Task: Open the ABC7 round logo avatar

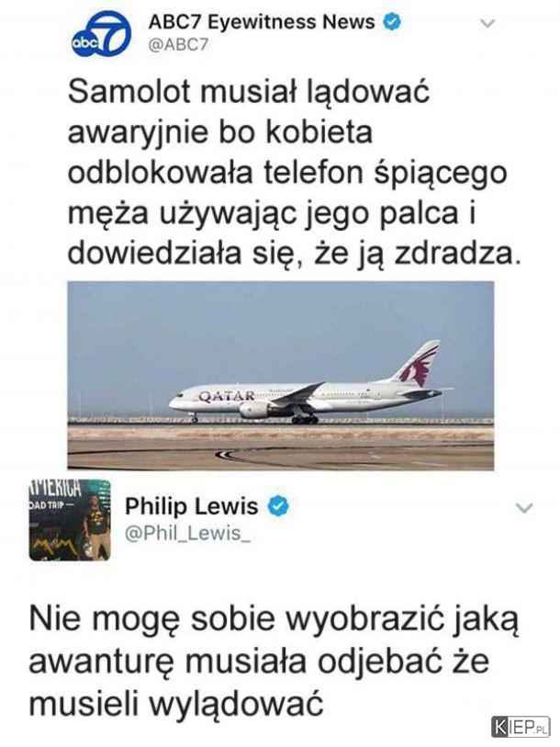Action: pos(100,34)
